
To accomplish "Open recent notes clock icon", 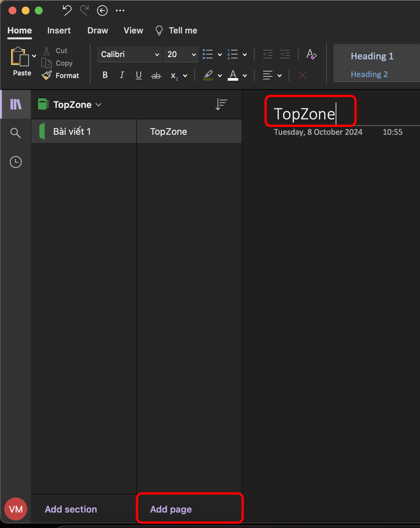I will [x=16, y=162].
